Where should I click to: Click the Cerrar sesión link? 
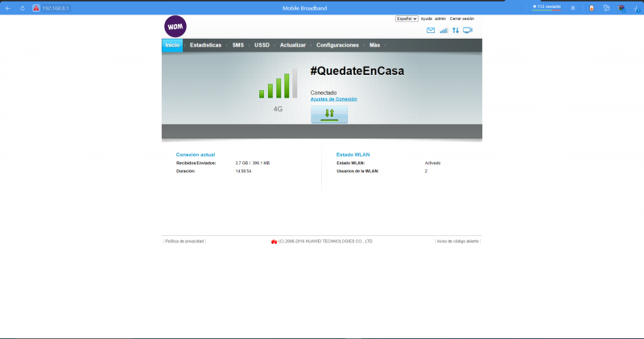(x=462, y=18)
